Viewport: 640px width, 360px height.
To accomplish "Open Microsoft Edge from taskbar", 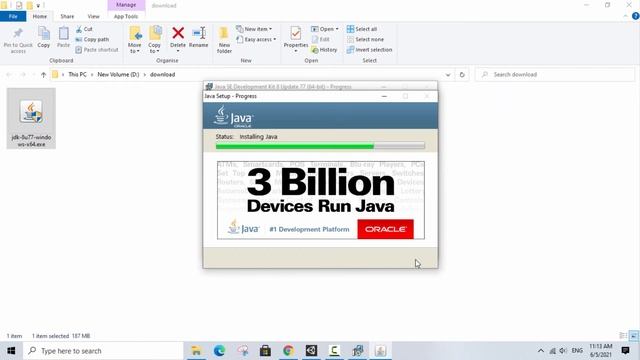I will [220, 351].
